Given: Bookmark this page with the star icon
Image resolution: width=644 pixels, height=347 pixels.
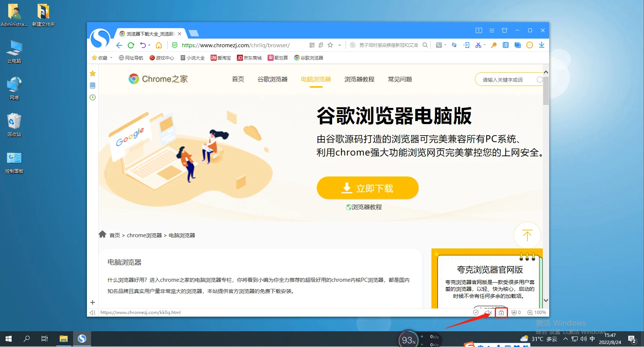Looking at the screenshot, I should point(330,45).
